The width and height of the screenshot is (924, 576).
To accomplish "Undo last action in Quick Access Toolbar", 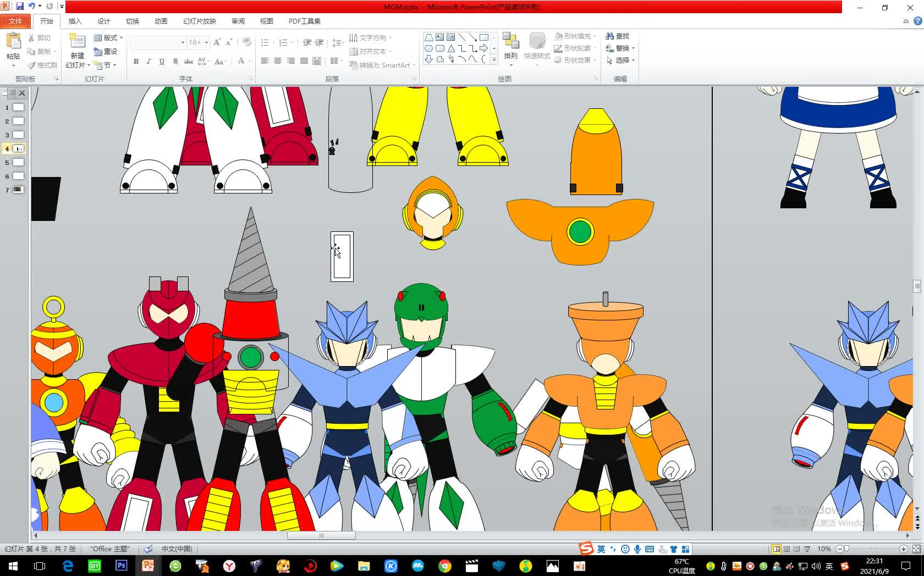I will click(x=32, y=7).
